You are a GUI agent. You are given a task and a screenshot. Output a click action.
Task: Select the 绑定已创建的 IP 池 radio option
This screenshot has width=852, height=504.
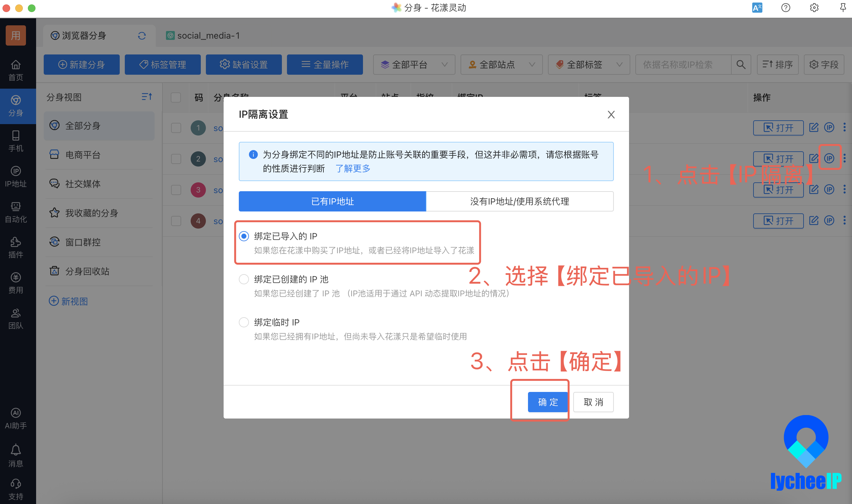[244, 279]
